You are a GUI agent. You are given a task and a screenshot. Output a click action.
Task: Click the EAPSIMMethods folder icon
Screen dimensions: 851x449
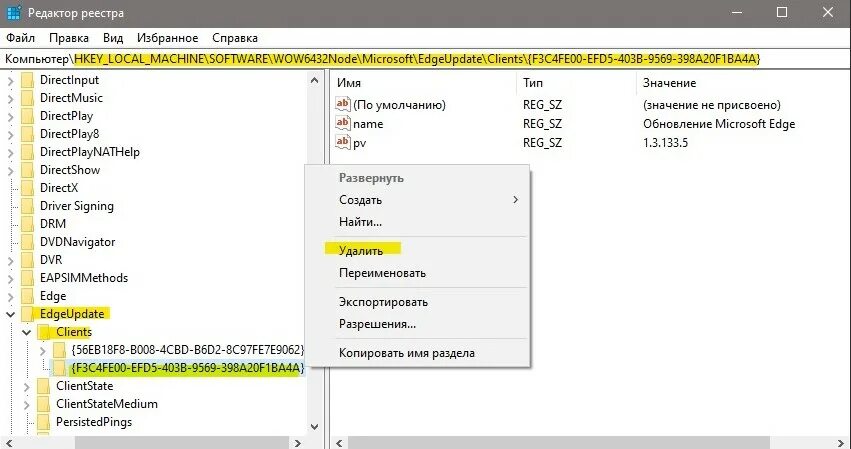coord(27,278)
